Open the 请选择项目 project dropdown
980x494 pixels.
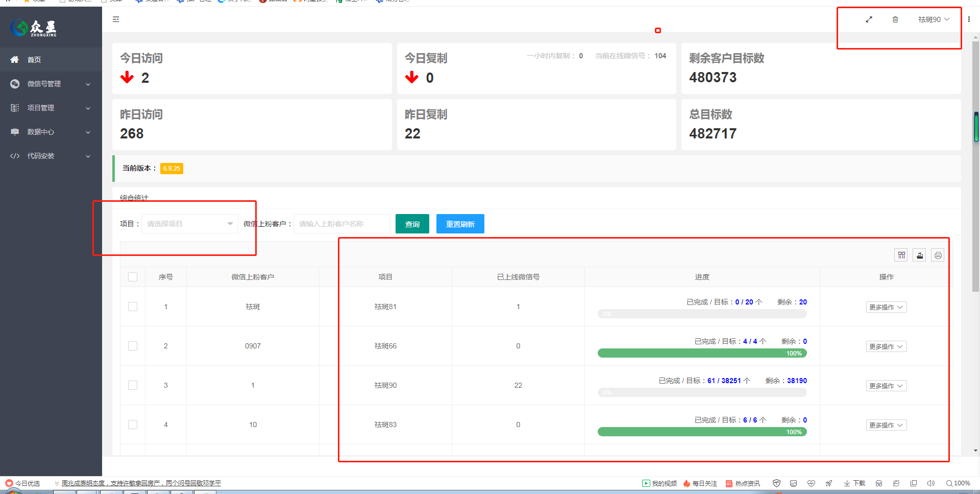click(x=189, y=224)
